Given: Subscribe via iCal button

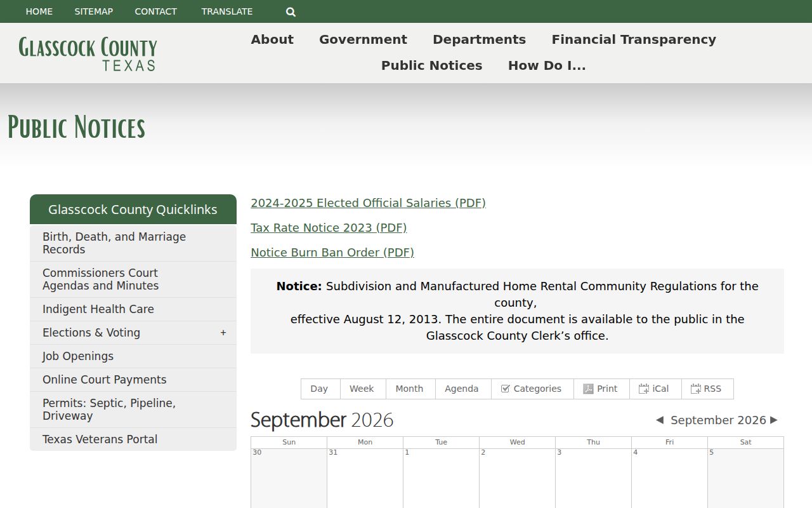Looking at the screenshot, I should click(x=654, y=389).
